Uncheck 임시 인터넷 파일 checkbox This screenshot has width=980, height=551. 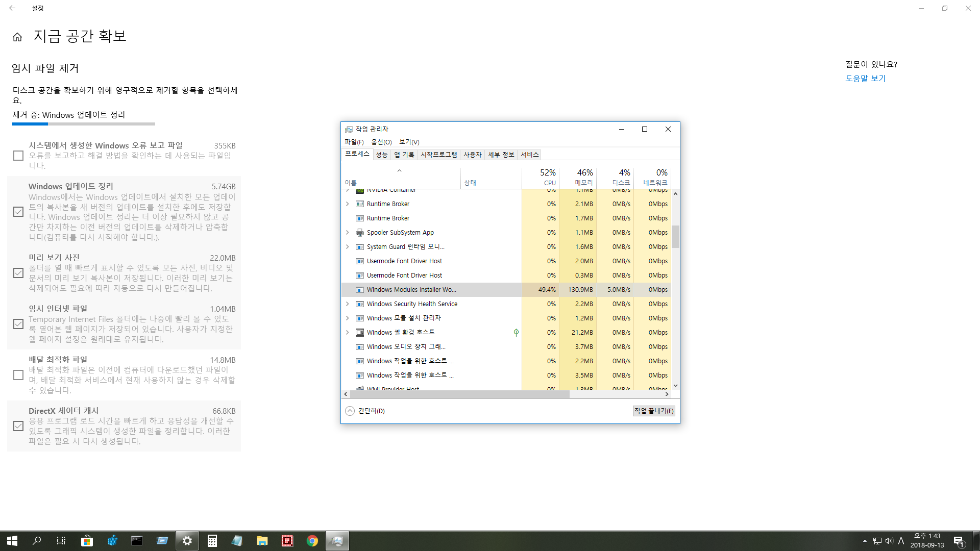pos(18,324)
